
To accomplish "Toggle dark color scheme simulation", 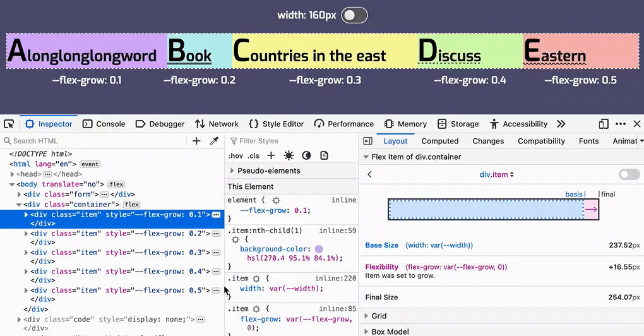I will pyautogui.click(x=306, y=155).
